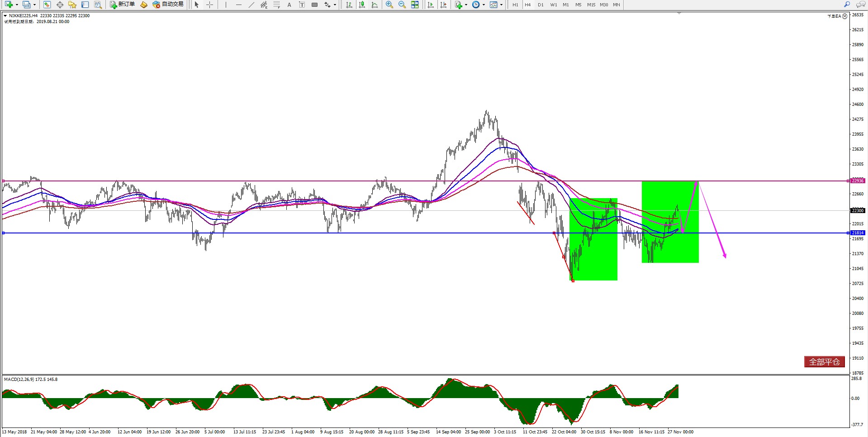Tile chart windows icon

tap(415, 5)
